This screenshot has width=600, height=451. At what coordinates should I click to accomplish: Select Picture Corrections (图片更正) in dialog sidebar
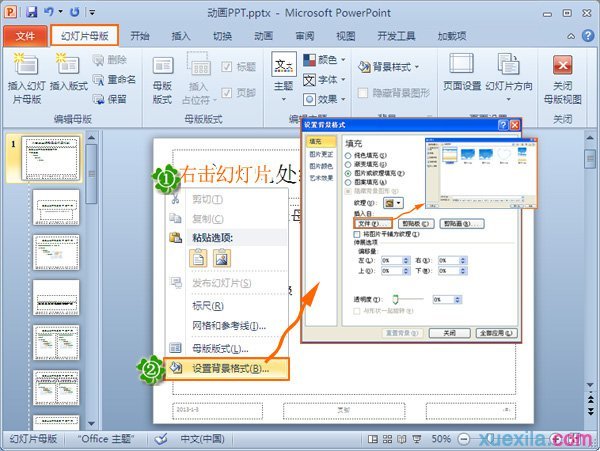(321, 155)
